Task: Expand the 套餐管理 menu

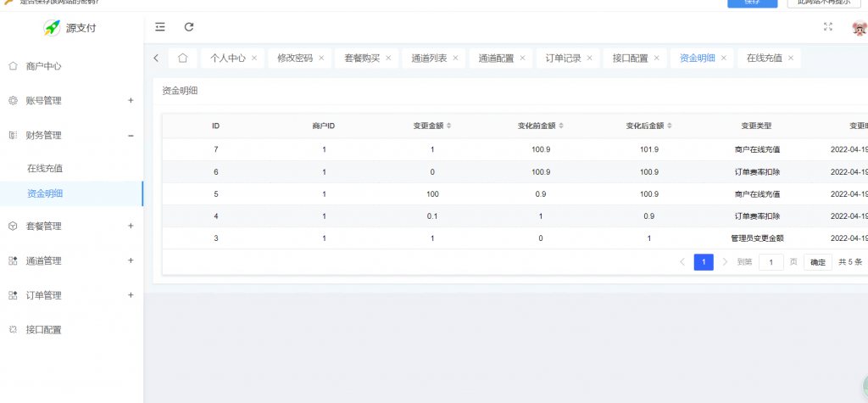Action: click(x=131, y=226)
